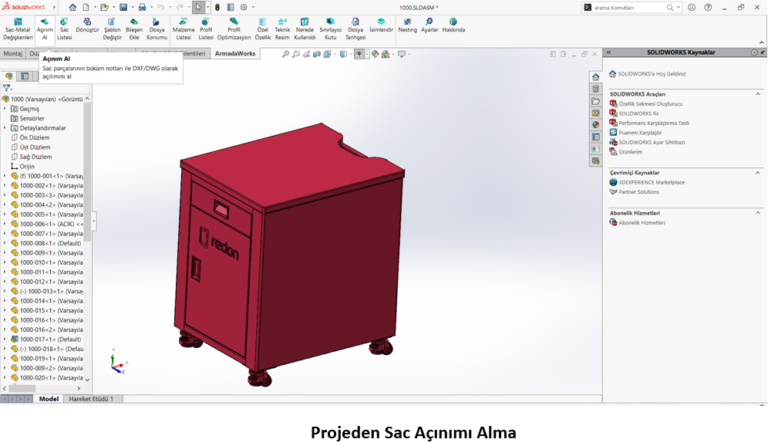This screenshot has width=768, height=446.
Task: Click the Dosya Konumu icon
Action: pos(157,26)
